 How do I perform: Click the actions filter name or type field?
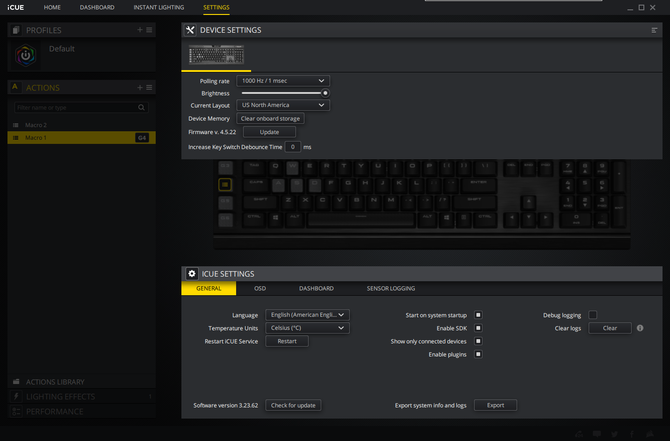coord(81,108)
